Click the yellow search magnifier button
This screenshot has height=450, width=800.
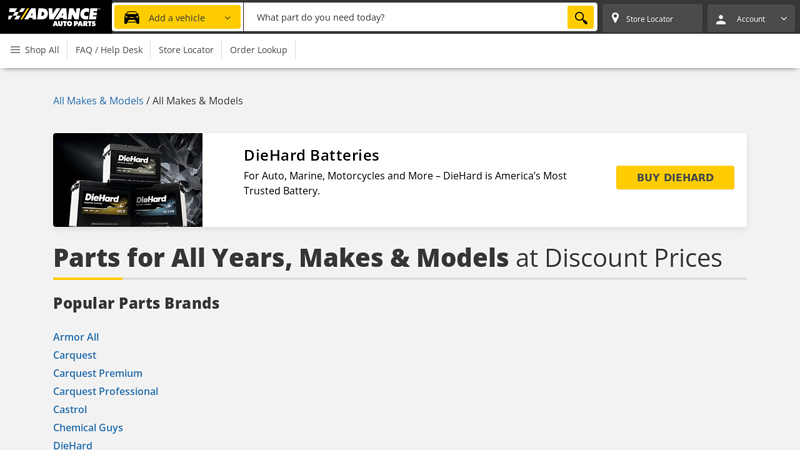(x=581, y=17)
